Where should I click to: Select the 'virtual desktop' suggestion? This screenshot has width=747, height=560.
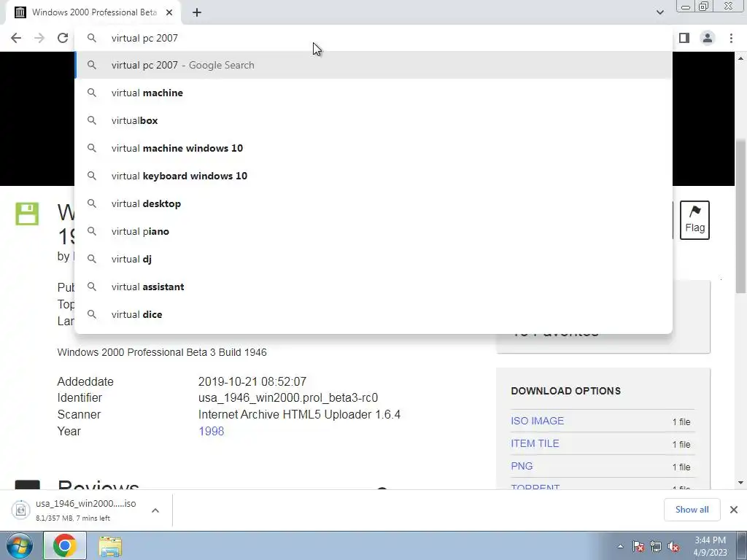373,204
